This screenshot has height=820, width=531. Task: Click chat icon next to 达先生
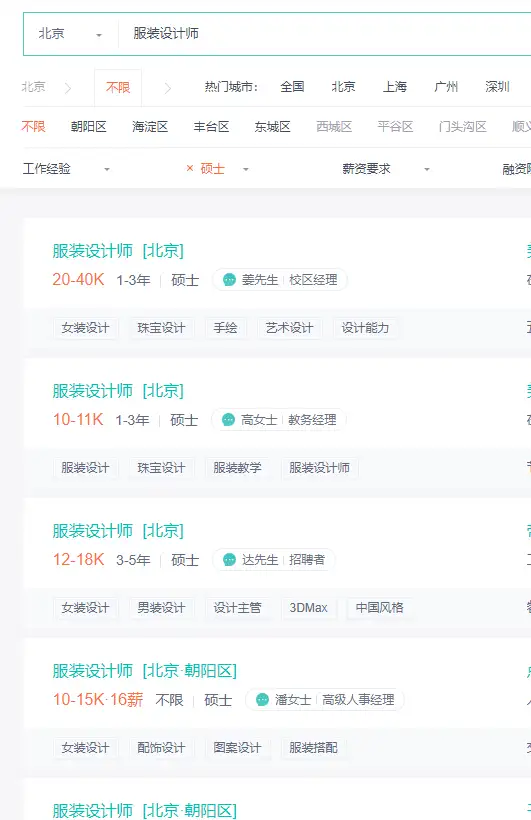click(x=229, y=560)
